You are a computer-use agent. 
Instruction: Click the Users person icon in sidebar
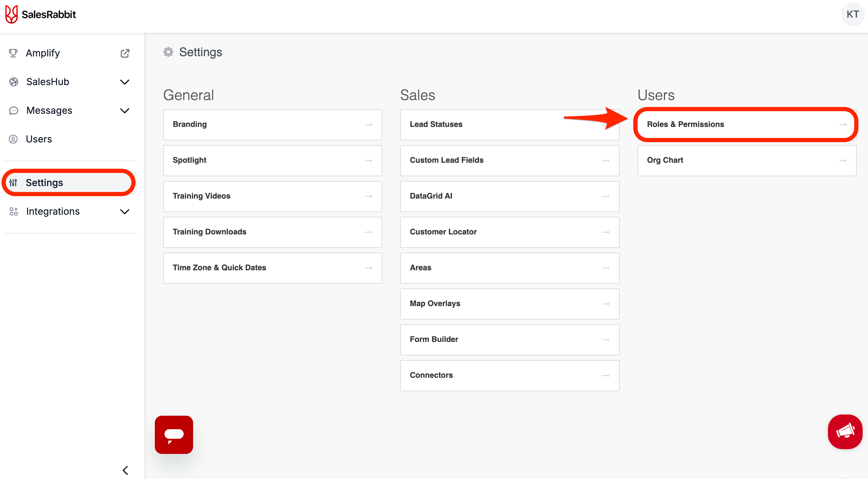pos(13,139)
